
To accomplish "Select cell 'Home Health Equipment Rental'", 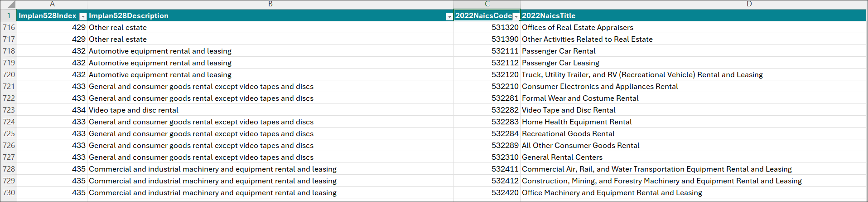I will 693,122.
